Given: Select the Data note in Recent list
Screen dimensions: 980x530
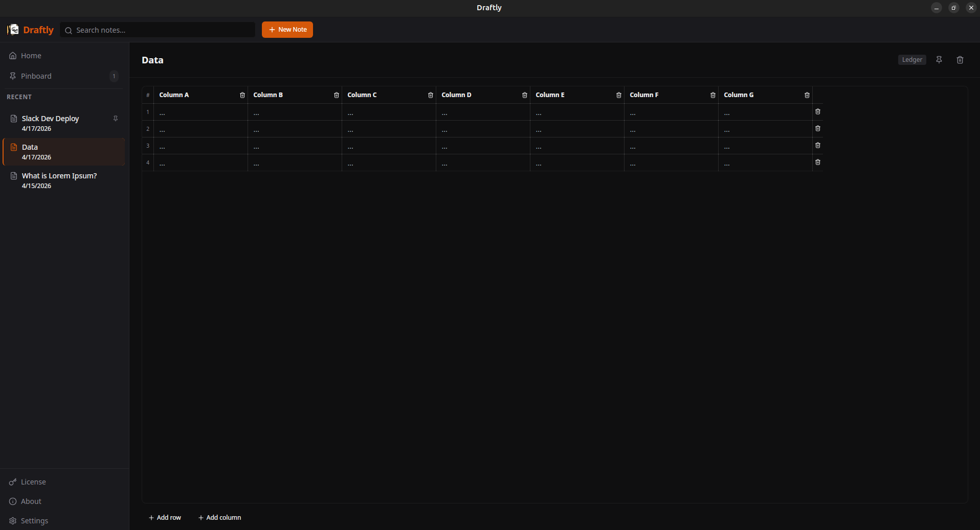Looking at the screenshot, I should [64, 152].
